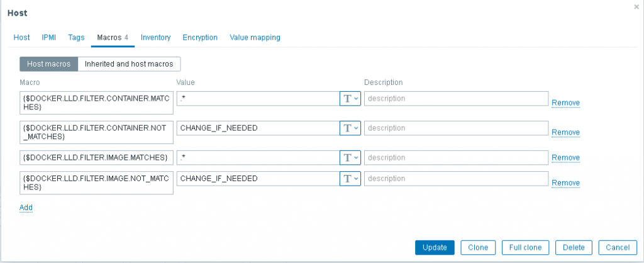The image size is (644, 263).
Task: Edit the IMAGE.NOT_MATCHES macro name field
Action: 96,183
